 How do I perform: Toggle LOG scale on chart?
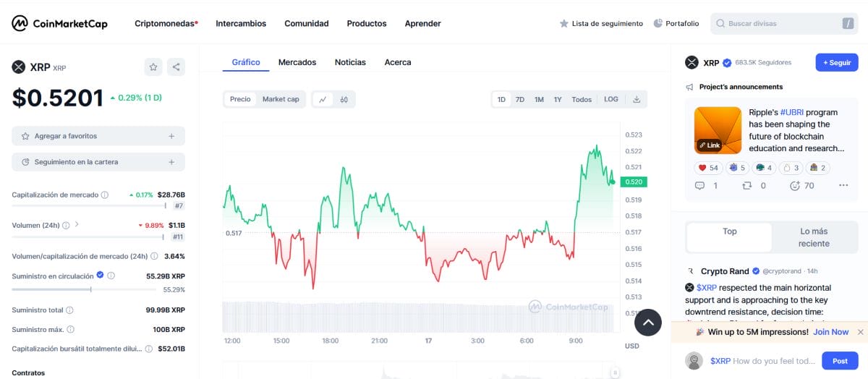click(x=611, y=99)
